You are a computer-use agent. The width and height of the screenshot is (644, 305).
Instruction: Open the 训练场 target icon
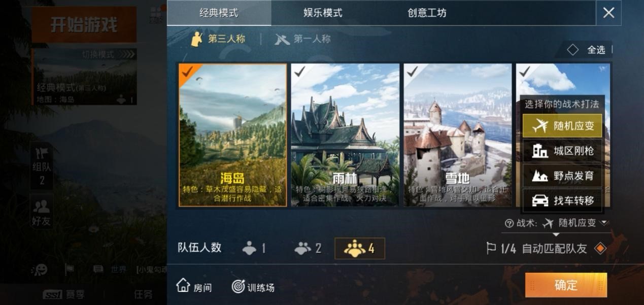(238, 286)
